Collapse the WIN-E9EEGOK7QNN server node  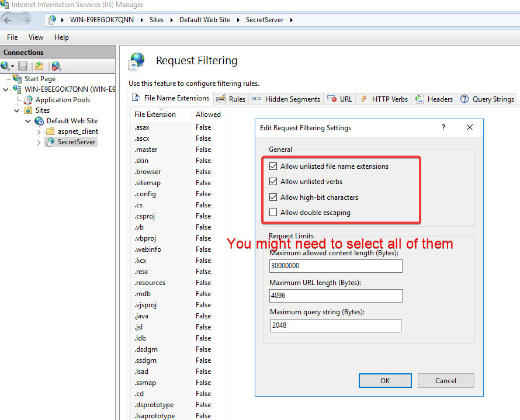click(5, 89)
